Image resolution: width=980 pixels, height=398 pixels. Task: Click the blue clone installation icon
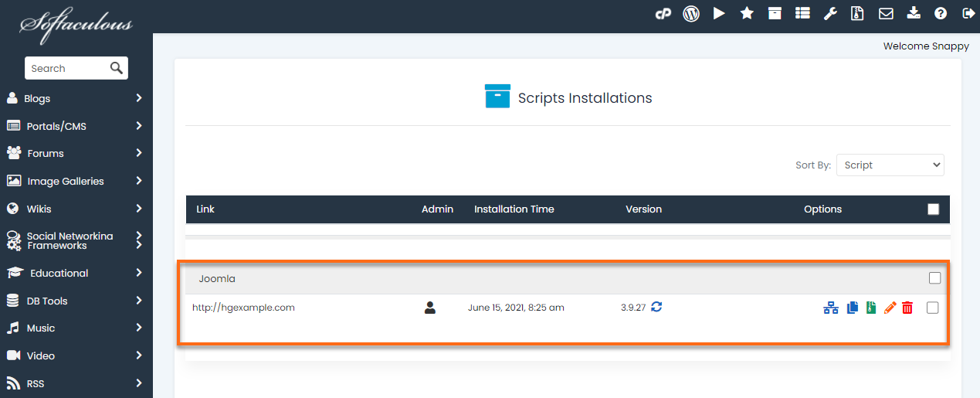click(853, 308)
